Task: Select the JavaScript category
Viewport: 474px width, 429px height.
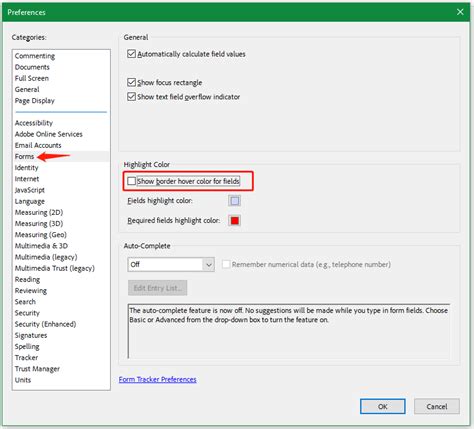Action: [29, 190]
